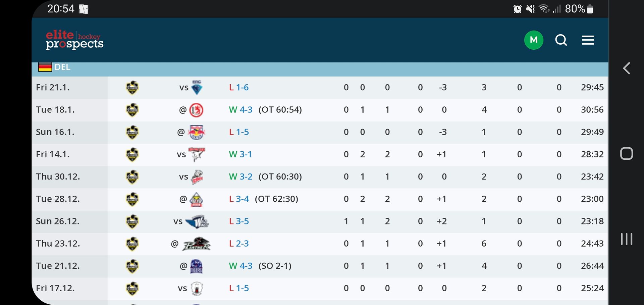644x305 pixels.
Task: Click the opponent logo on Sun 26.12.
Action: tap(197, 221)
